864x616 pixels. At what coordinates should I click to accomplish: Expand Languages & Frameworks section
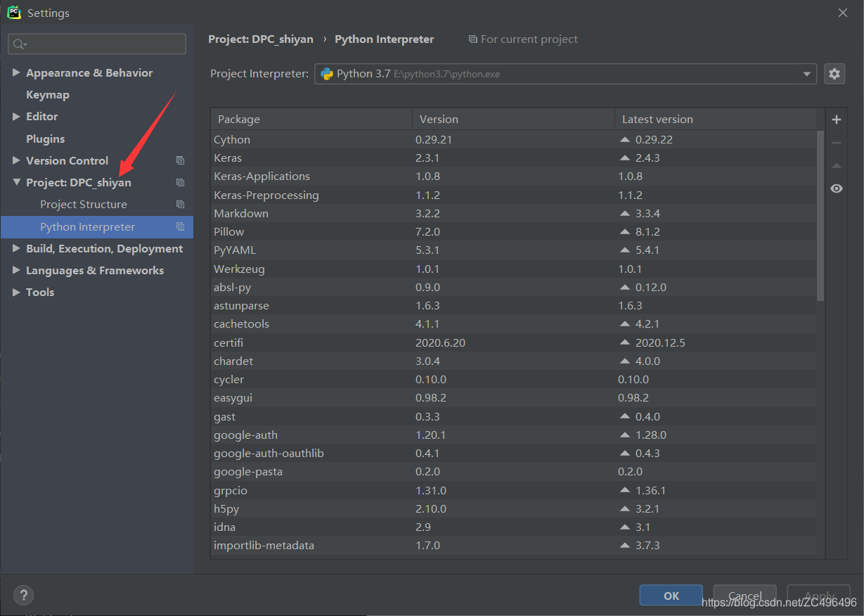point(16,270)
